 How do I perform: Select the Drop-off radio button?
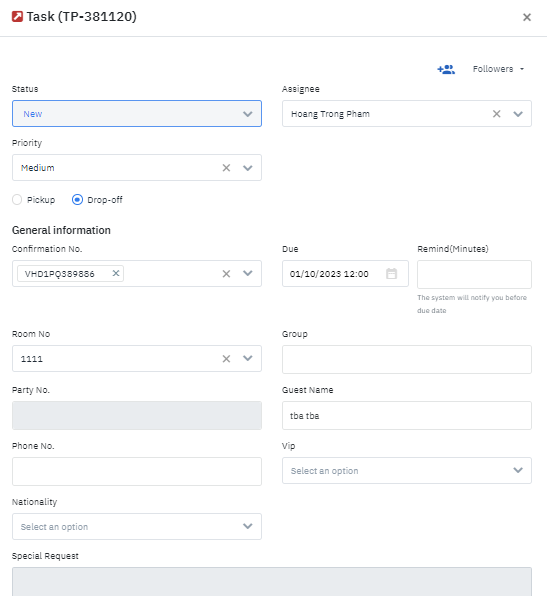coord(77,200)
